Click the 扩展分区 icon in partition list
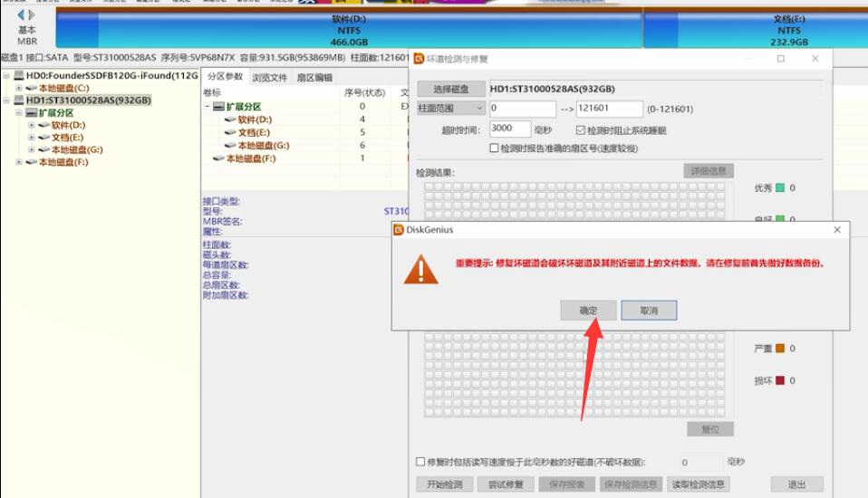 click(218, 106)
